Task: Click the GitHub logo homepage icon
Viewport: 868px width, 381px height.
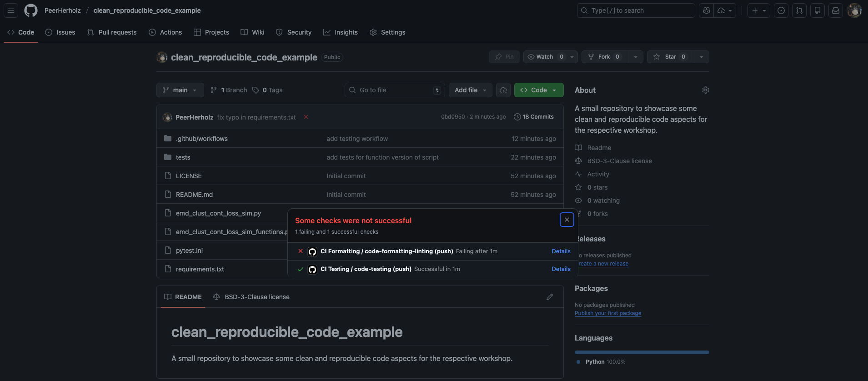Action: tap(31, 10)
